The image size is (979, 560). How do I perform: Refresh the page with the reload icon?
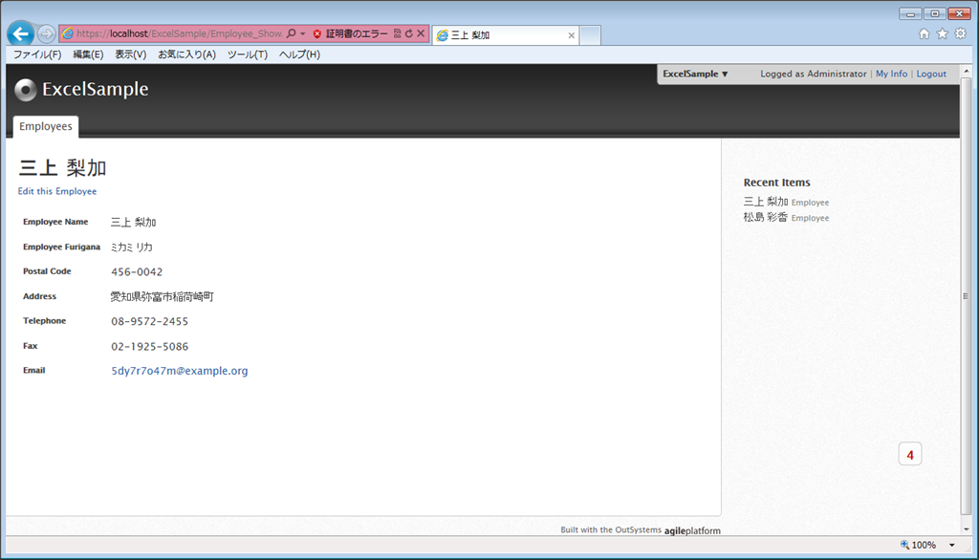coord(409,33)
